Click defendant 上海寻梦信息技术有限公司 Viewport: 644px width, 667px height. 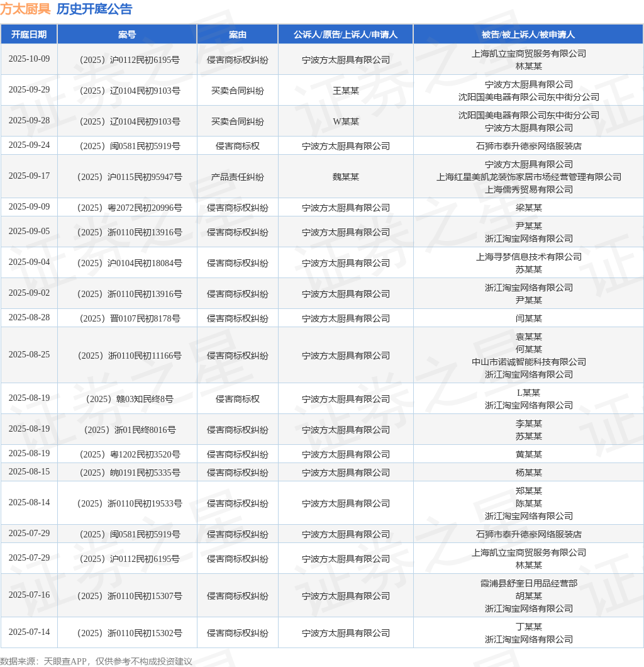point(528,257)
